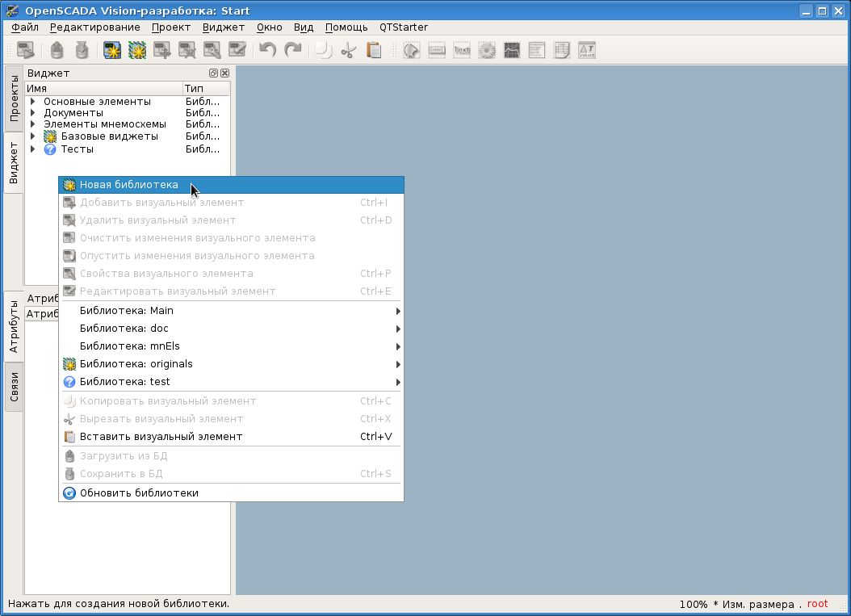Switch to the Виджет side tab
The image size is (851, 616).
14,163
